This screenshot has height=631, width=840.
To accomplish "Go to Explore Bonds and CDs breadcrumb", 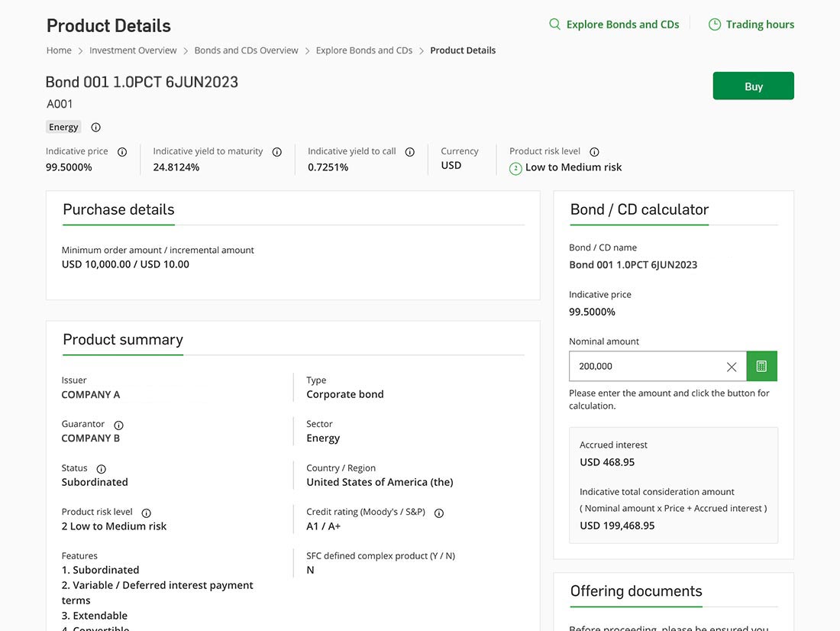I will point(364,50).
